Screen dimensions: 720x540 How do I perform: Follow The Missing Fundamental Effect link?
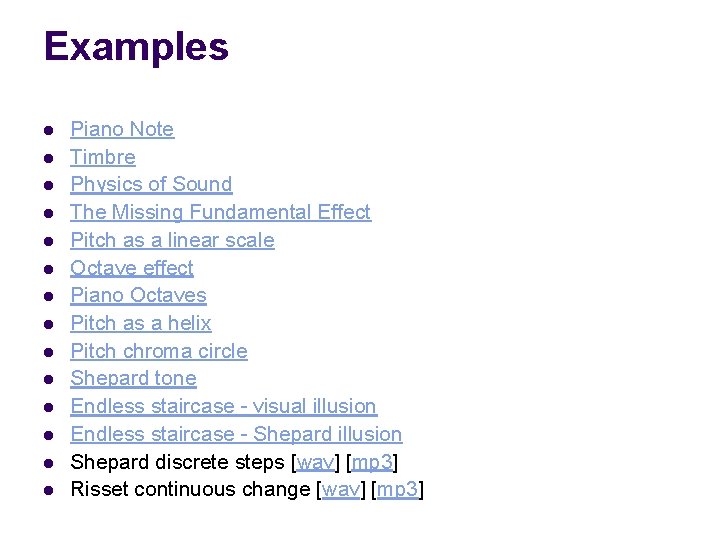pyautogui.click(x=220, y=212)
